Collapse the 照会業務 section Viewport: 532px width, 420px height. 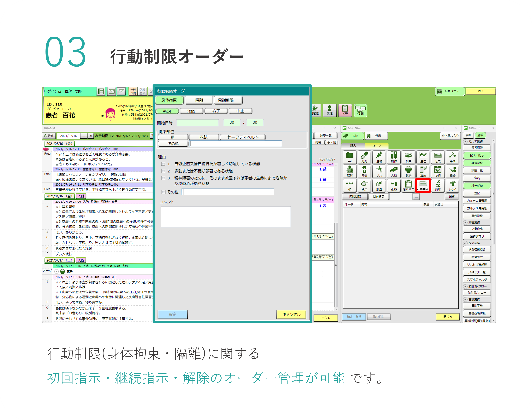[x=465, y=243]
